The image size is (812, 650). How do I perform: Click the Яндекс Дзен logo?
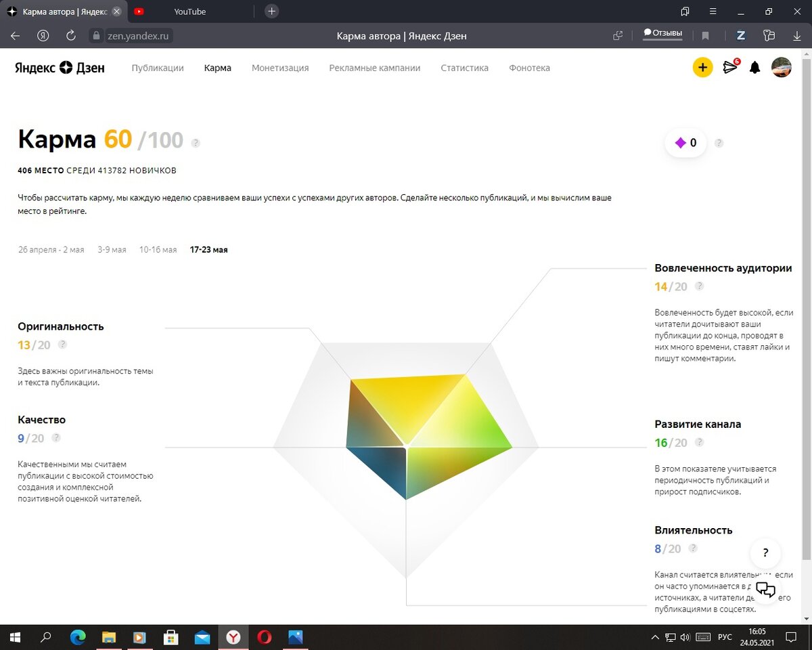point(60,68)
